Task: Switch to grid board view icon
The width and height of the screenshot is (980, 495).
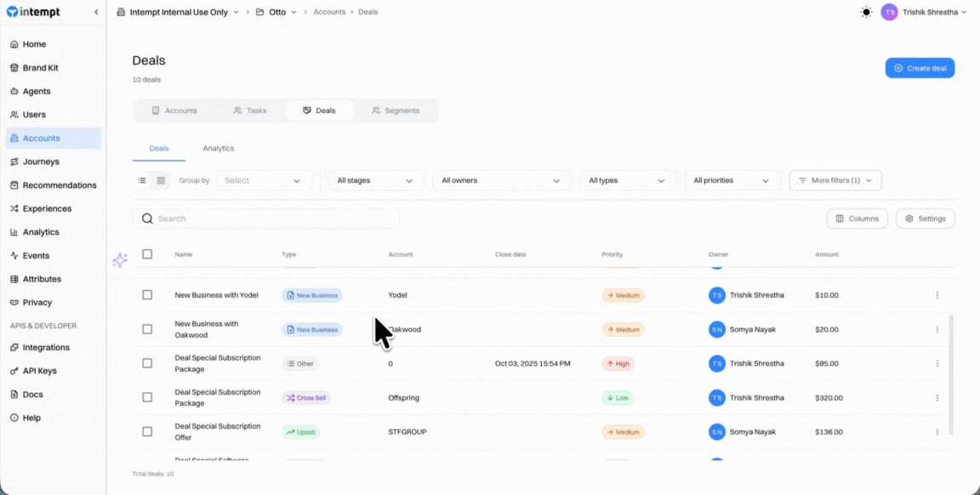Action: (161, 180)
